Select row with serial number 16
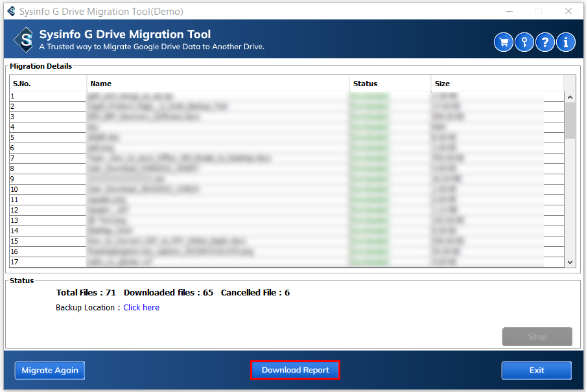Screen dimensions: 586x392 click(x=287, y=251)
